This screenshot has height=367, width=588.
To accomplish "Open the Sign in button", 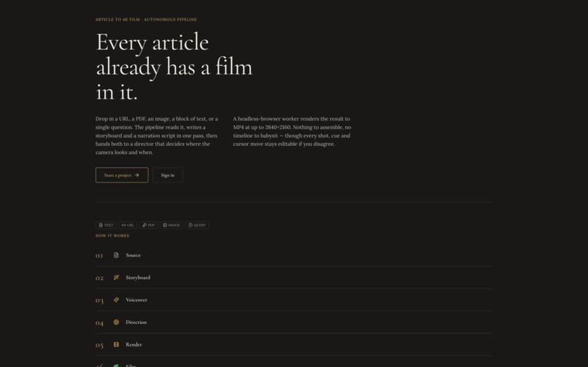I will coord(168,175).
